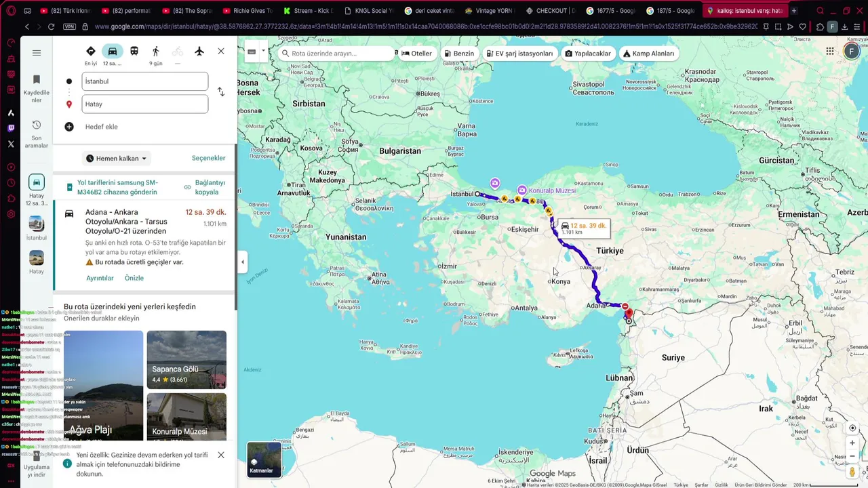Select the cycling travel mode icon
The width and height of the screenshot is (868, 488).
click(178, 52)
